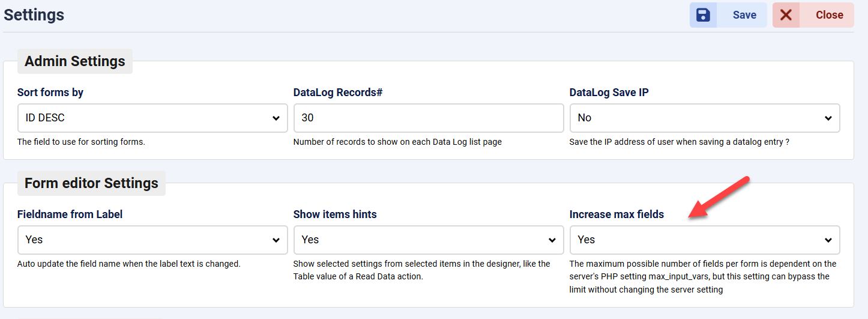
Task: Focus the DataLog Records# input field
Action: [x=428, y=118]
